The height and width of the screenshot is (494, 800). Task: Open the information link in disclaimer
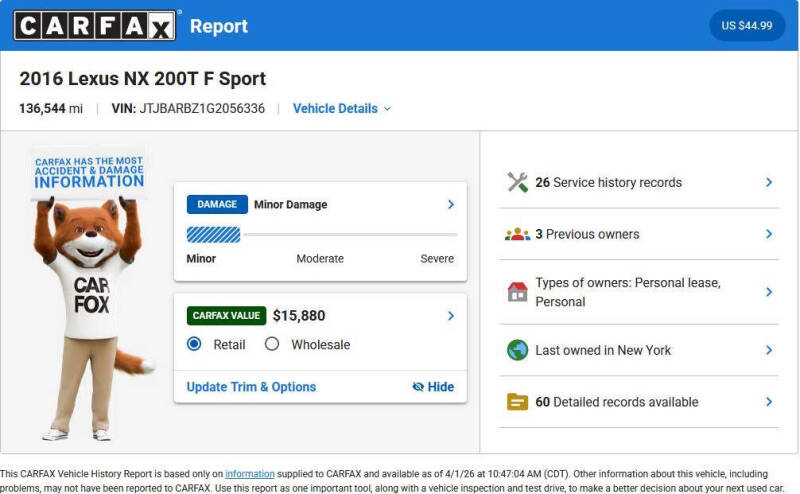point(249,474)
